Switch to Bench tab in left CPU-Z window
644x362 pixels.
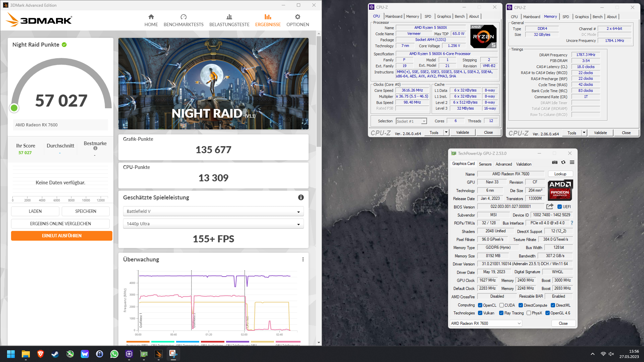[460, 16]
